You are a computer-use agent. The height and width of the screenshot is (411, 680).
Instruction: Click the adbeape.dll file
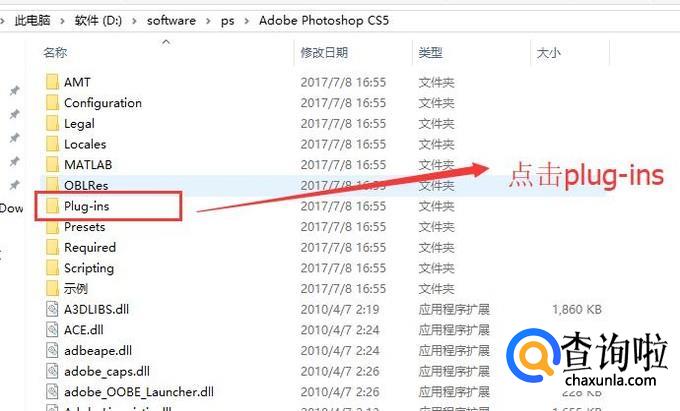[98, 350]
